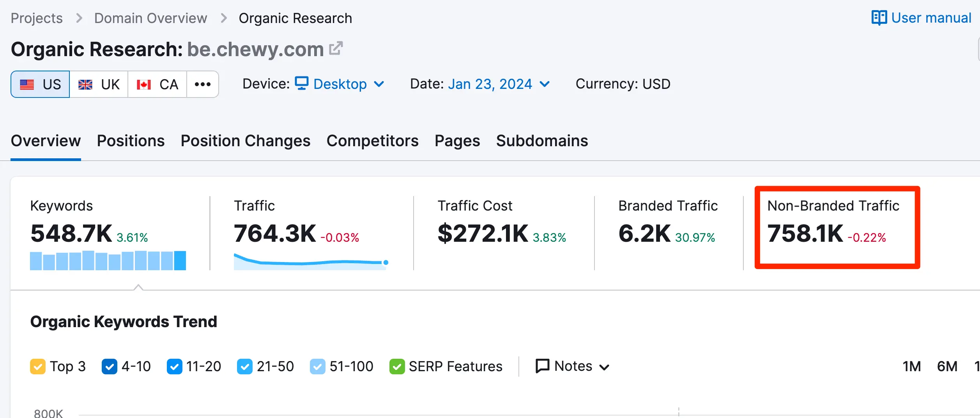Click the Keywords bar chart thumbnail

(x=108, y=260)
